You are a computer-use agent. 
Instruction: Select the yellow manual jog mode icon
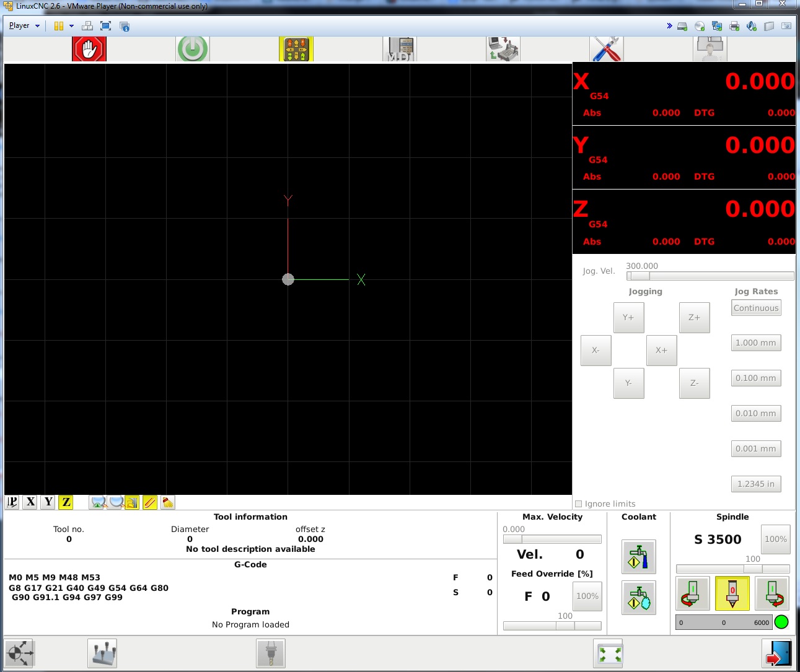pos(296,49)
